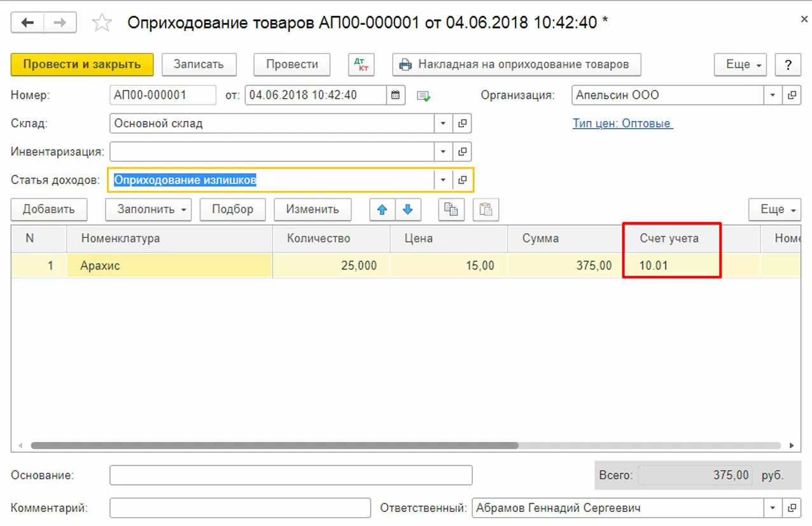Click the Количество column header

point(332,239)
